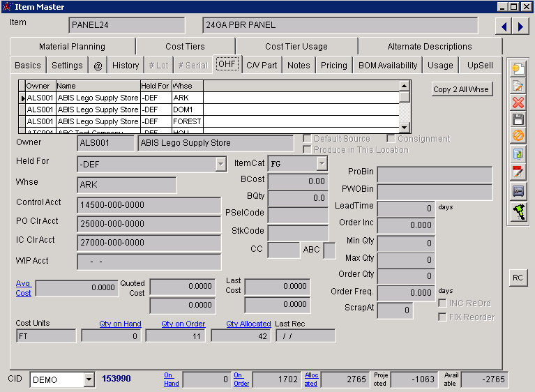
Task: Click the green arrows refresh icon
Action: (x=518, y=153)
